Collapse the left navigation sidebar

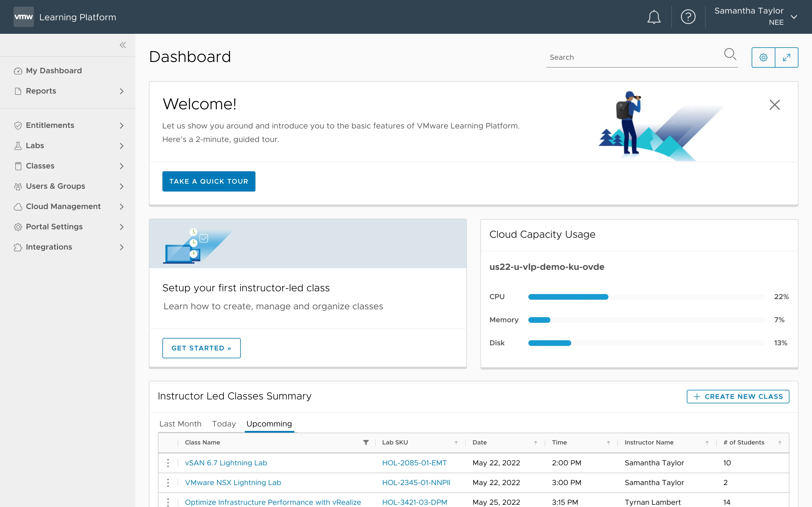coord(123,45)
